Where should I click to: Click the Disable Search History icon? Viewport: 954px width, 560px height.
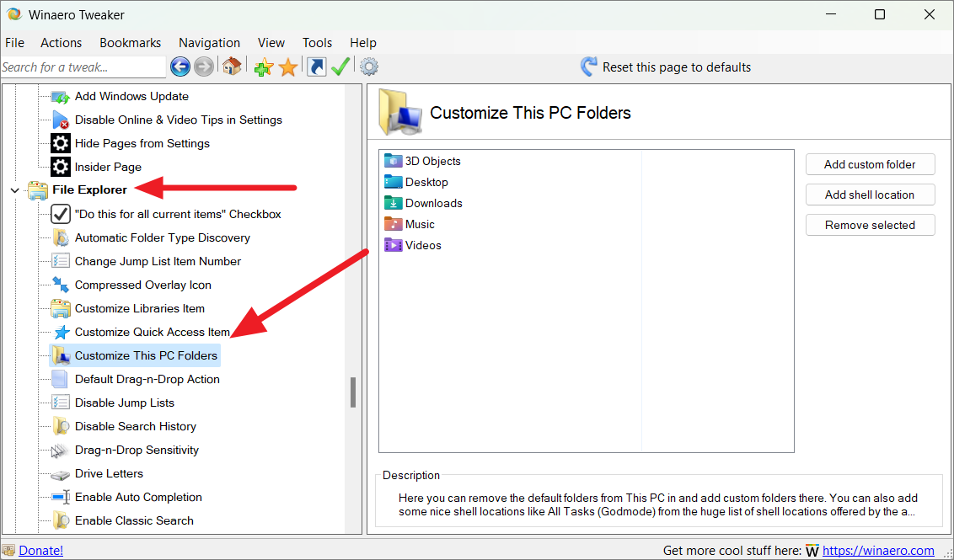[61, 426]
